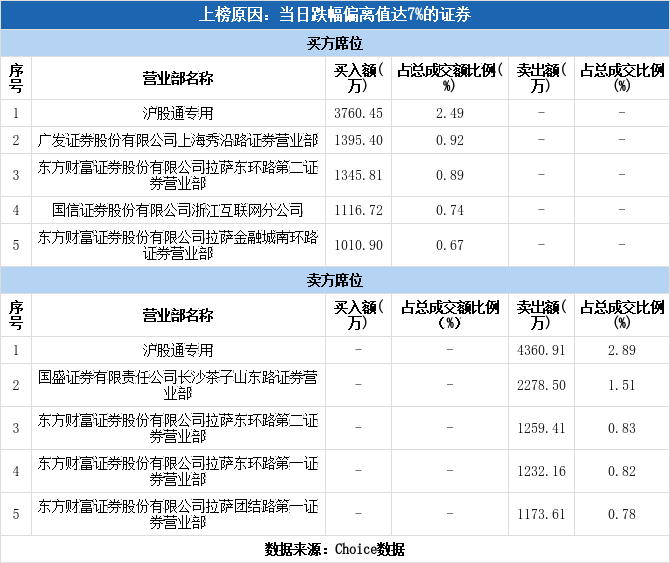The image size is (670, 563).
Task: Click buy ratio value 0.67
Action: click(450, 245)
